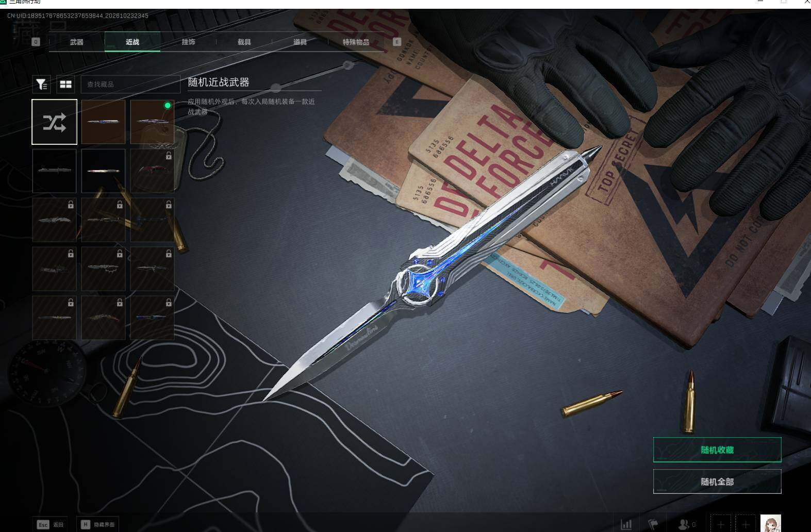Switch to the 武器 tab

77,42
